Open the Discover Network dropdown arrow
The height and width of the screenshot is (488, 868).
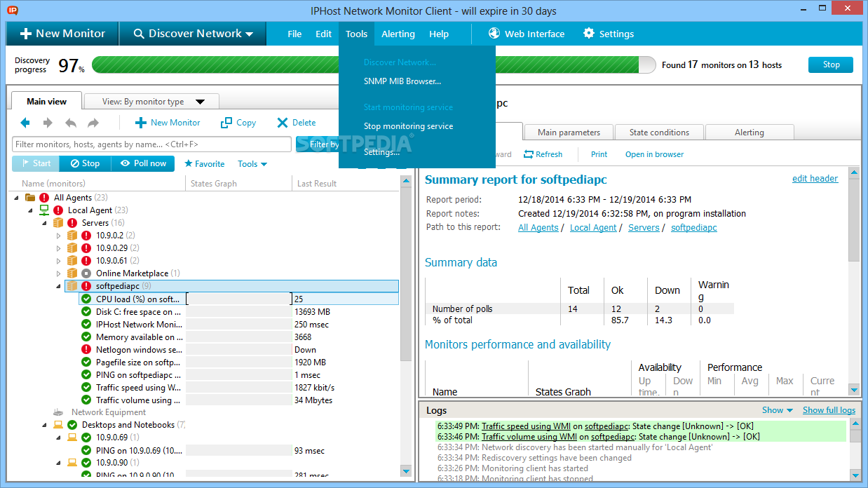point(248,34)
